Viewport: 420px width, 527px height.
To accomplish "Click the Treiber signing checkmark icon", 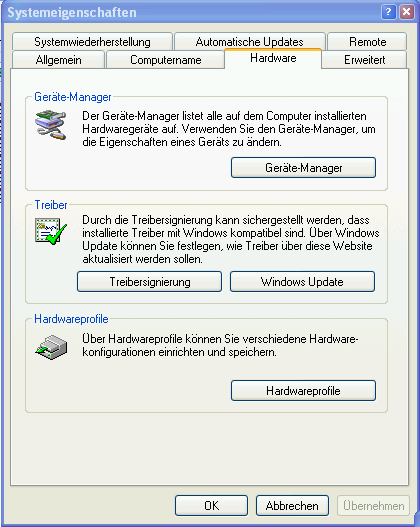I will [51, 231].
